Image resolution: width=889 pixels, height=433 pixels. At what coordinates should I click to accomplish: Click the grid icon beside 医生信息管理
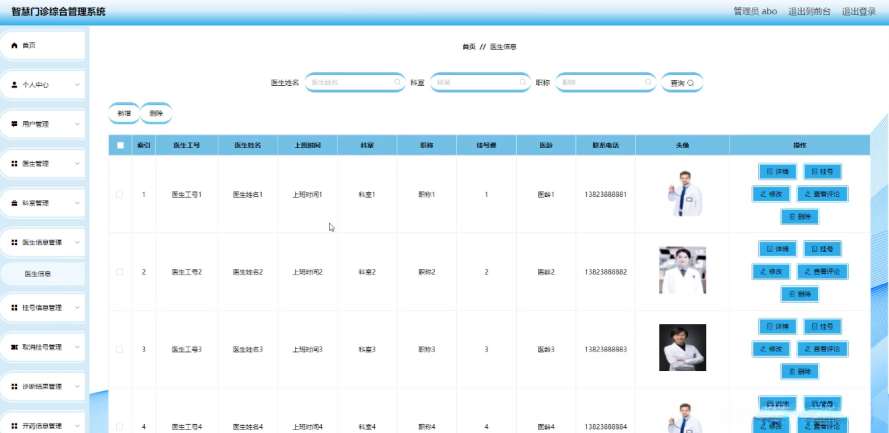click(x=15, y=242)
